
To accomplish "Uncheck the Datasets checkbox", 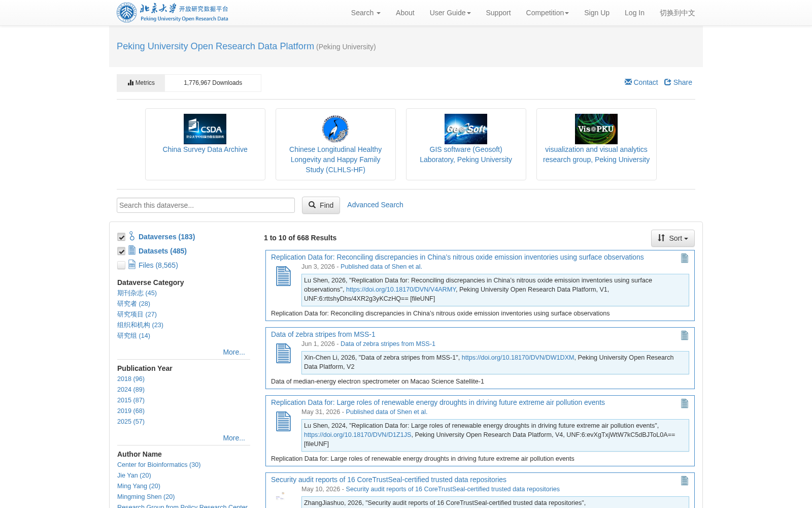I will pyautogui.click(x=121, y=251).
